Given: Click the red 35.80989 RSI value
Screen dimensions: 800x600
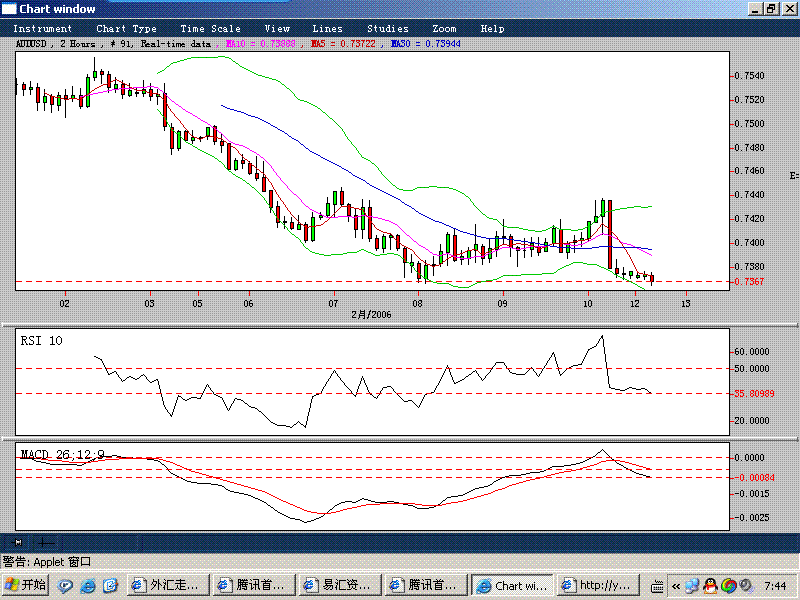Looking at the screenshot, I should (754, 394).
